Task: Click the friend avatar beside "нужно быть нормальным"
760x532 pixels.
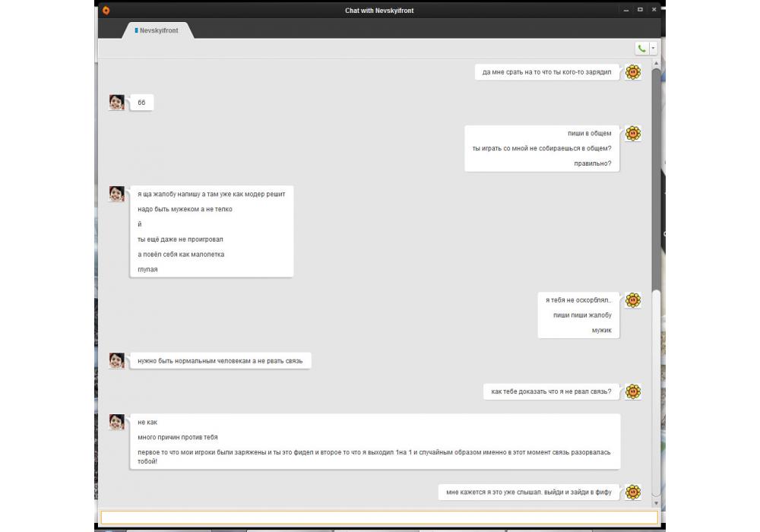Action: tap(117, 360)
